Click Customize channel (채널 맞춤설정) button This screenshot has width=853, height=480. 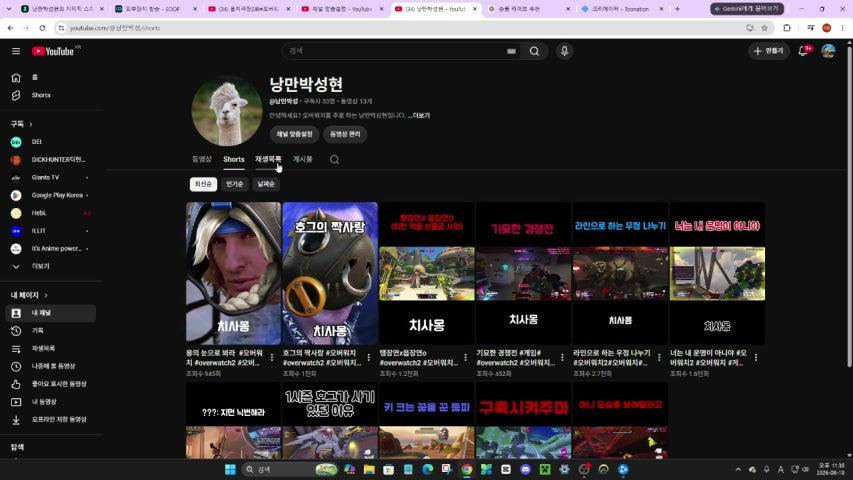(294, 134)
